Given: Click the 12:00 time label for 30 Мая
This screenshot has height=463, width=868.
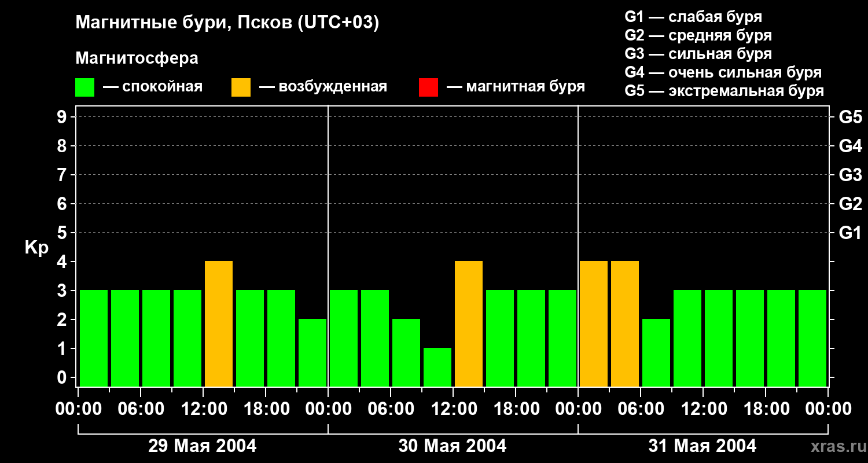Looking at the screenshot, I should pos(453,409).
